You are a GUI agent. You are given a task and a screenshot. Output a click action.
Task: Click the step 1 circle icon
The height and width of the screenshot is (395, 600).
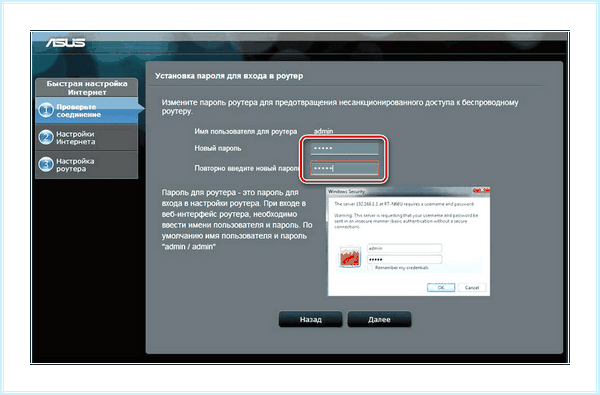46,111
